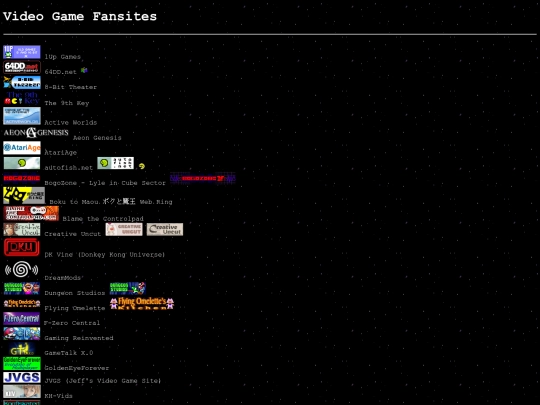The height and width of the screenshot is (405, 540).
Task: Open the Blame the Controlpad link
Action: [x=103, y=219]
